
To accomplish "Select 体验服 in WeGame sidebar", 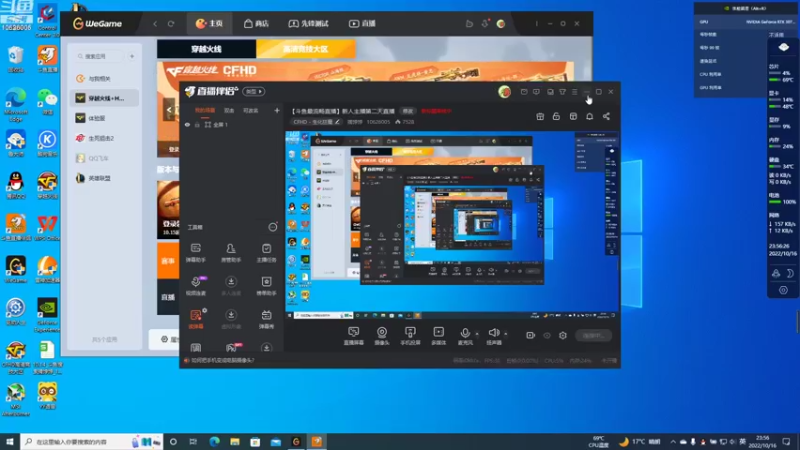I will pyautogui.click(x=105, y=118).
